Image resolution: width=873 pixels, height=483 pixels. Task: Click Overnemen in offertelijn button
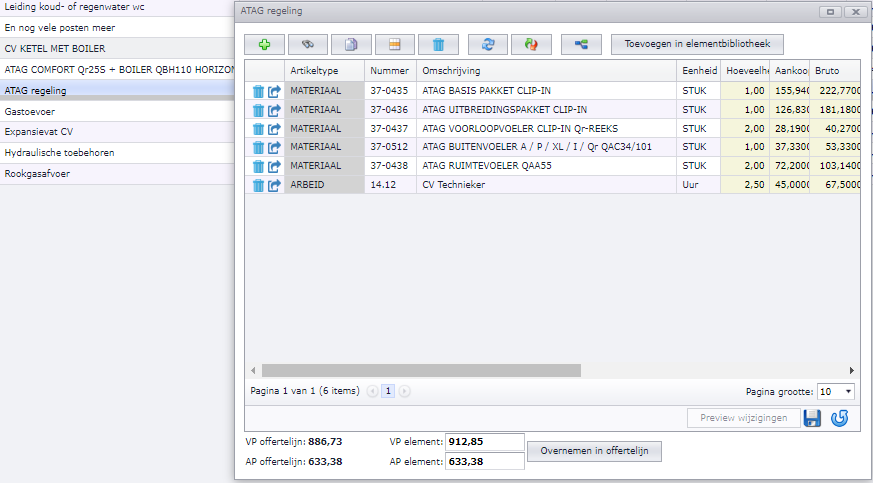pos(595,451)
